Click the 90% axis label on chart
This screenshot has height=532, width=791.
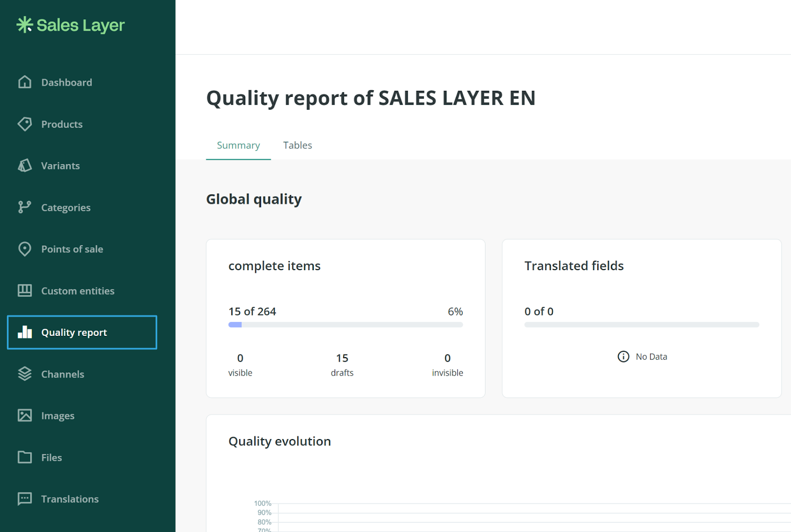264,513
